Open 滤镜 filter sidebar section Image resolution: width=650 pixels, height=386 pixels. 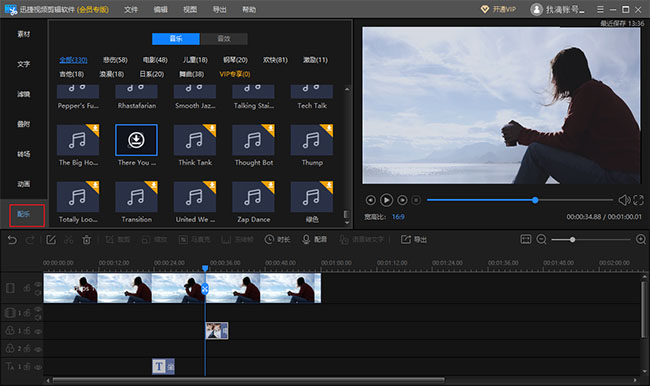pyautogui.click(x=24, y=94)
